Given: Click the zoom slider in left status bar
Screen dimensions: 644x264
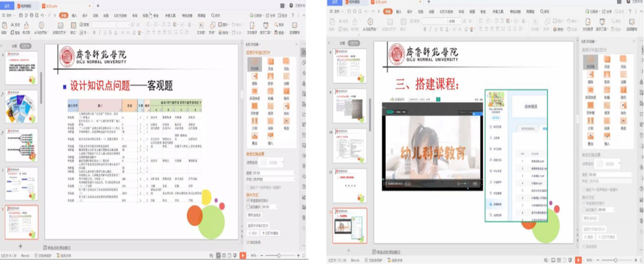Looking at the screenshot, I should point(279,256).
